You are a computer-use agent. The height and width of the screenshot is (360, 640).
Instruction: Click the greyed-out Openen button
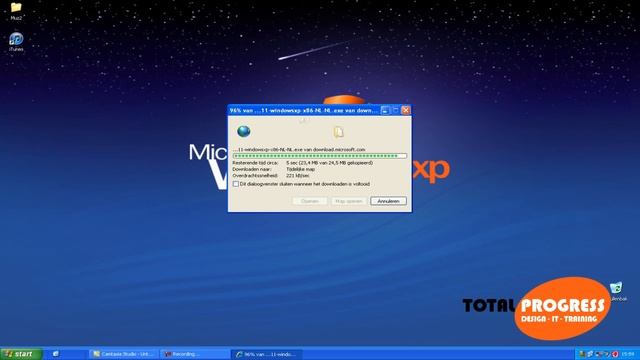tap(309, 201)
